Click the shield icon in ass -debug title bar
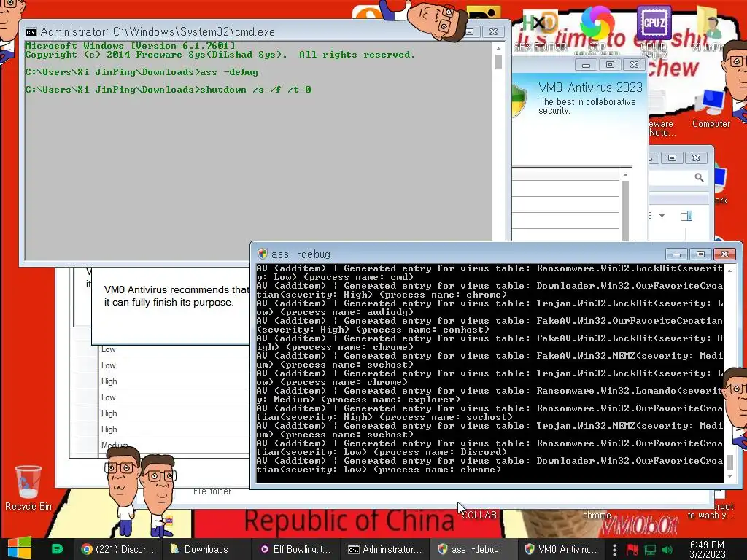 262,254
